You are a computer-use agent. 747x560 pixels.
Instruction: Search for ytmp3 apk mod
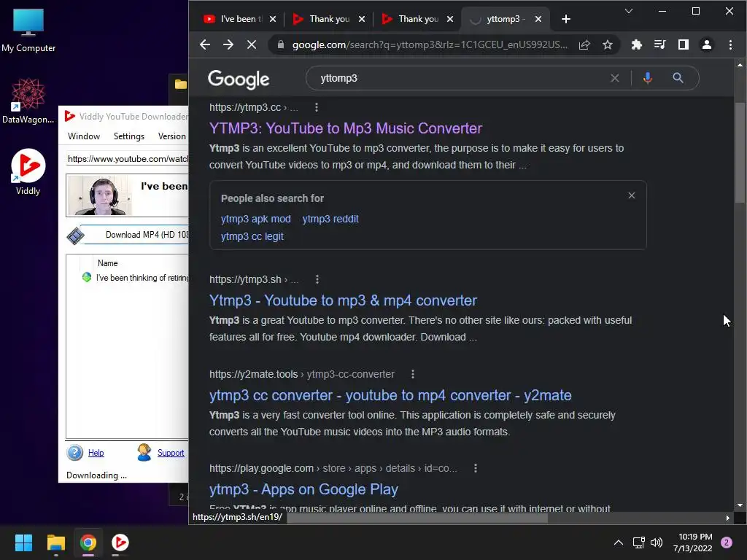coord(256,219)
